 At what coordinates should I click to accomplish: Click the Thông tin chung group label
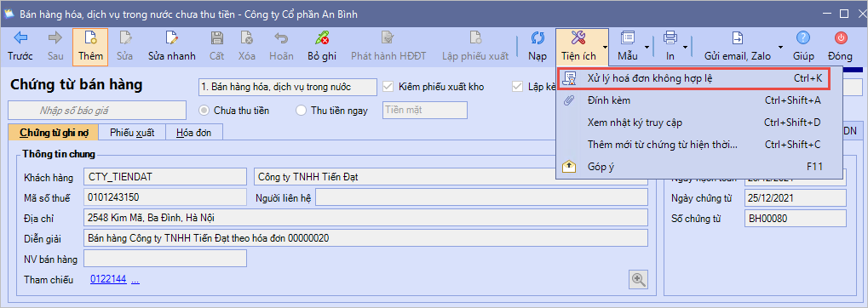[x=59, y=154]
